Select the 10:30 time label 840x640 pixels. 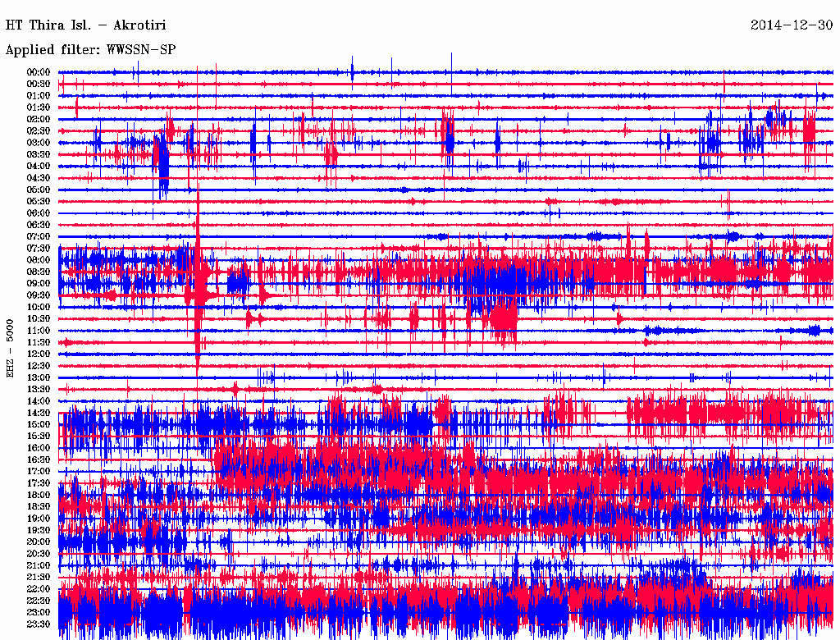tap(39, 319)
